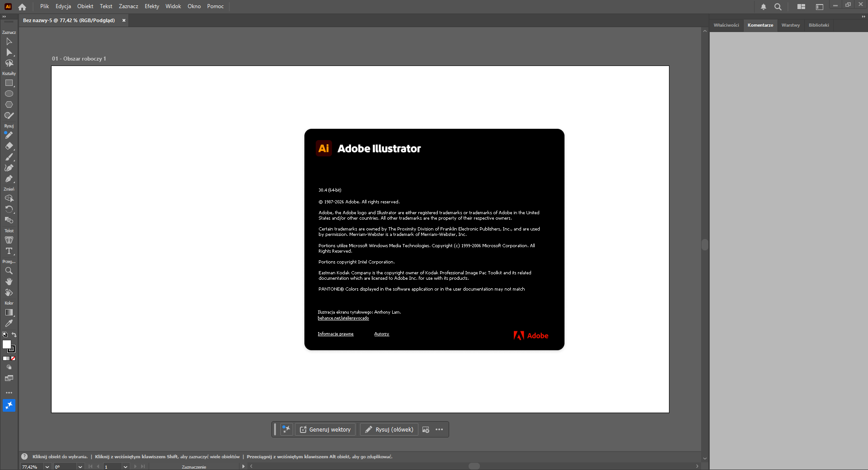
Task: Select the Touch Type tool in the Tekst section
Action: pyautogui.click(x=9, y=240)
